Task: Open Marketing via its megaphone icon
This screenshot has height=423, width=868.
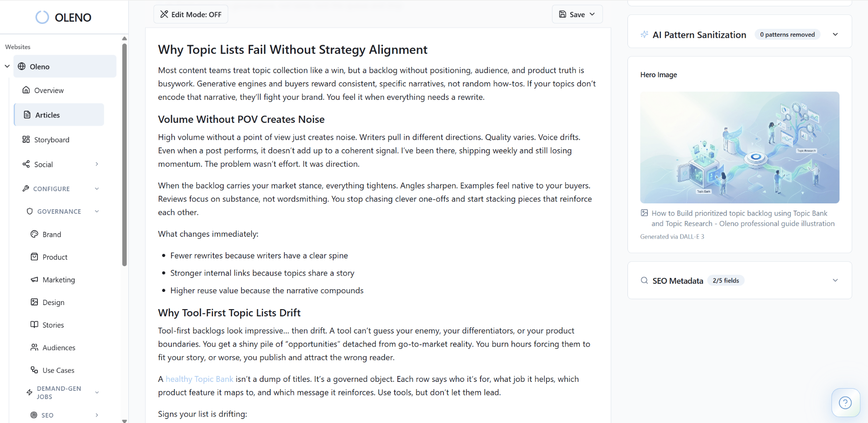Action: tap(34, 279)
